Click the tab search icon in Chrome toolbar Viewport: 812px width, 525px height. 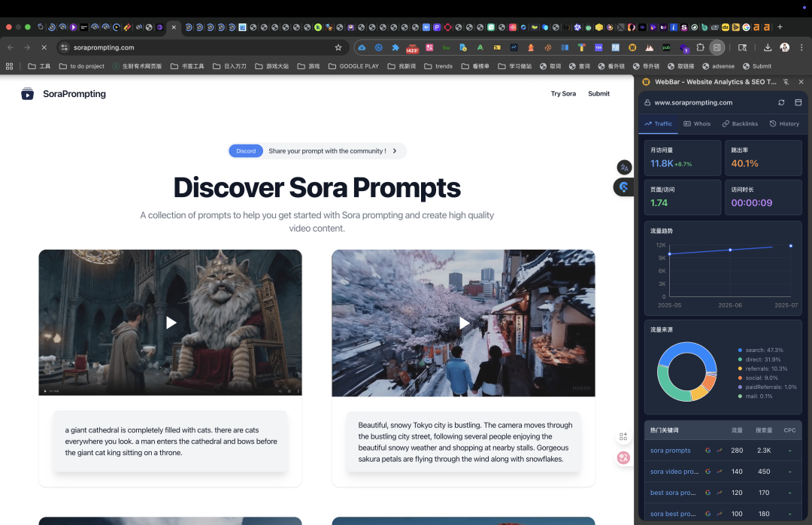742,47
